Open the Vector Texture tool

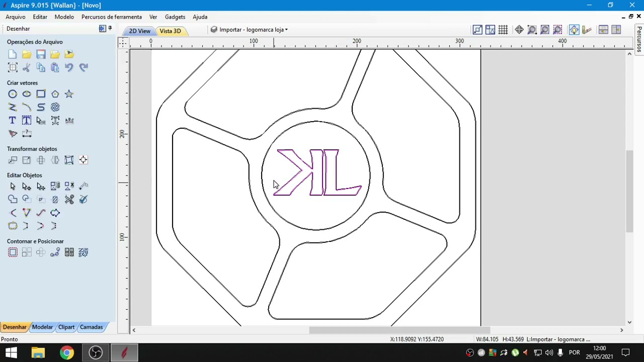pyautogui.click(x=55, y=107)
